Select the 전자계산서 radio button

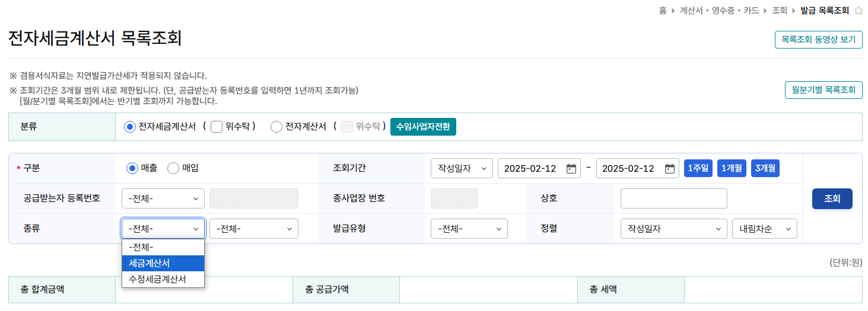(x=276, y=127)
